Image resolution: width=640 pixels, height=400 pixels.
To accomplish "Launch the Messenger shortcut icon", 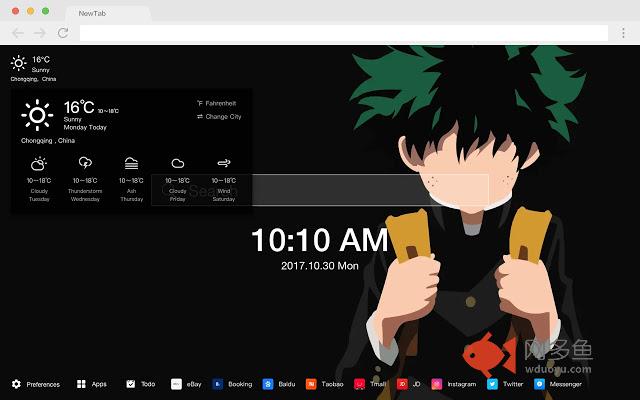I will (539, 384).
